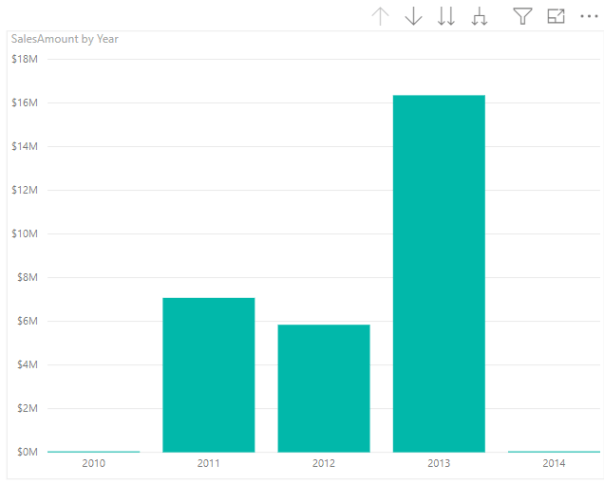604x484 pixels.
Task: Enter Focus mode for the chart
Action: (x=556, y=16)
